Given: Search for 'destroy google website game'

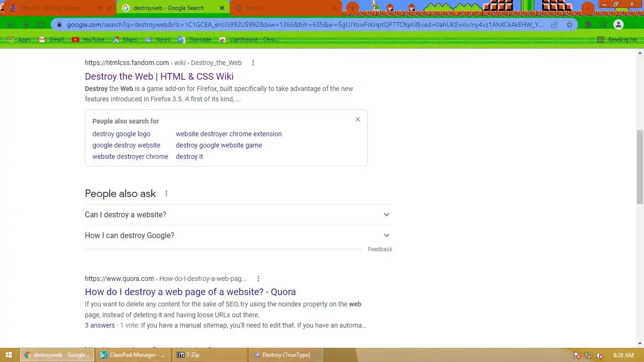Looking at the screenshot, I should click(x=219, y=145).
